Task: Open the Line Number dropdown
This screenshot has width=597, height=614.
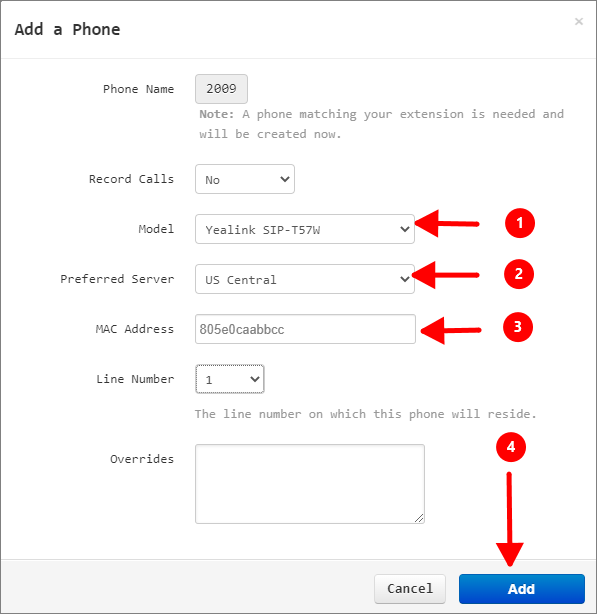Action: click(230, 379)
